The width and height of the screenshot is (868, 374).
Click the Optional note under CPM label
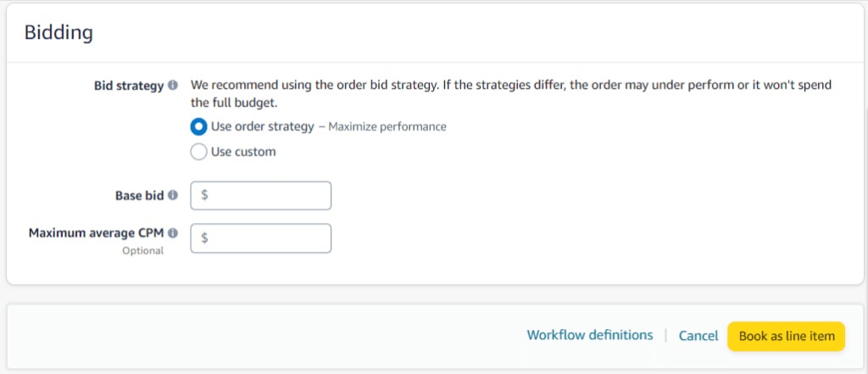click(143, 251)
